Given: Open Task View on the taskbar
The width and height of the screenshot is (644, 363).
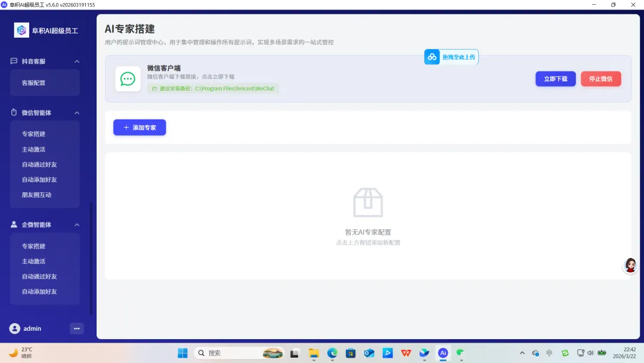Looking at the screenshot, I should [x=295, y=353].
